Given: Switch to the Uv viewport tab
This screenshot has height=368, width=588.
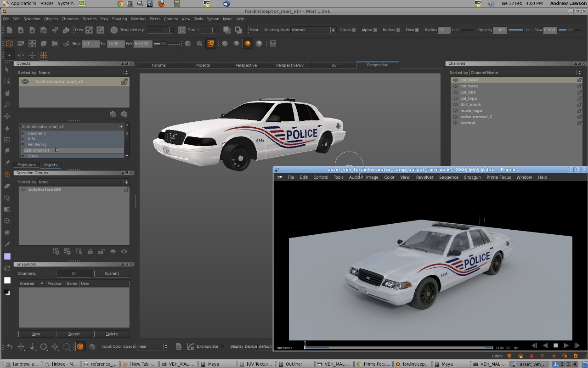Looking at the screenshot, I should (334, 65).
